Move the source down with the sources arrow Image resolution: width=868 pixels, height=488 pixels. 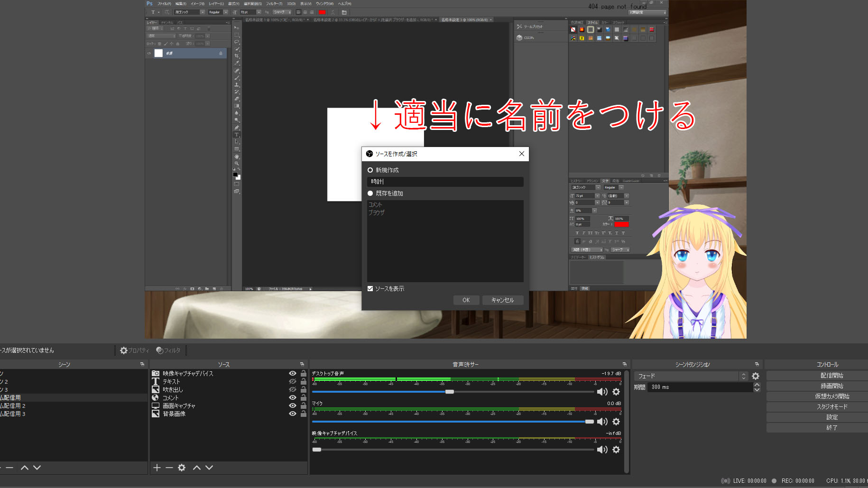click(209, 468)
